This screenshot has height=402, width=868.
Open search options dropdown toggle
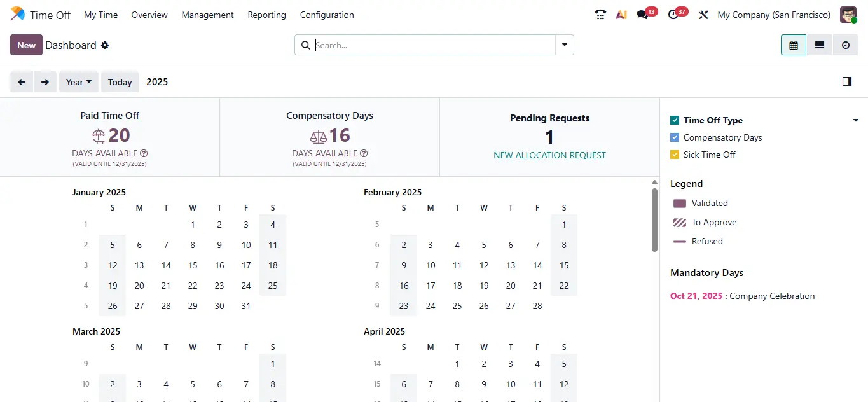(x=565, y=45)
